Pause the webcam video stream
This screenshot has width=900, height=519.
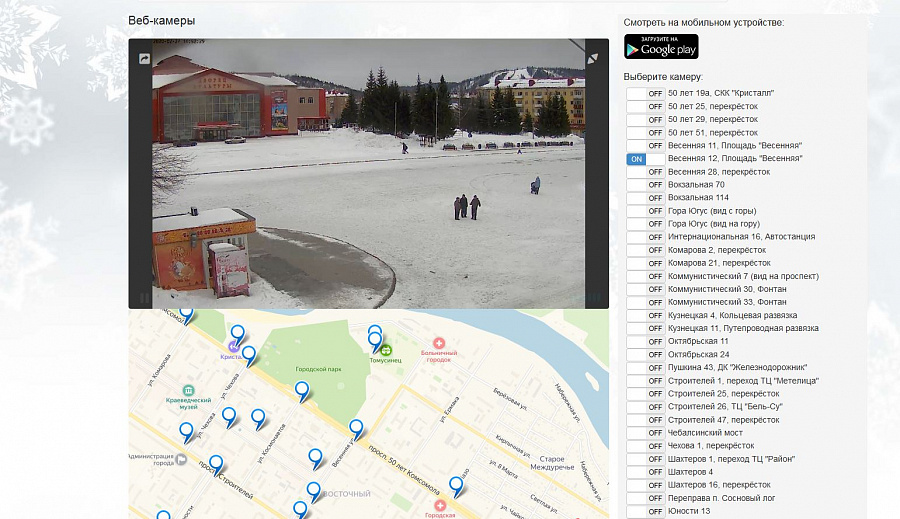[x=144, y=297]
